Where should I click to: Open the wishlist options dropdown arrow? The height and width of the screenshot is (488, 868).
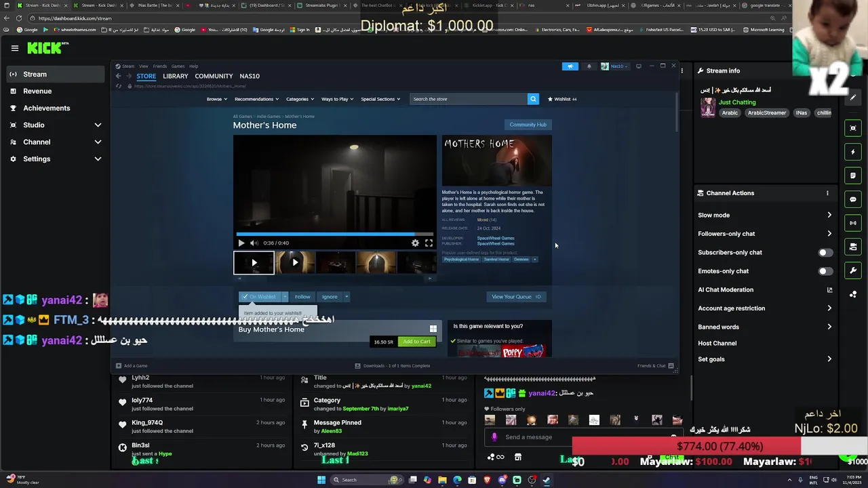coord(285,297)
